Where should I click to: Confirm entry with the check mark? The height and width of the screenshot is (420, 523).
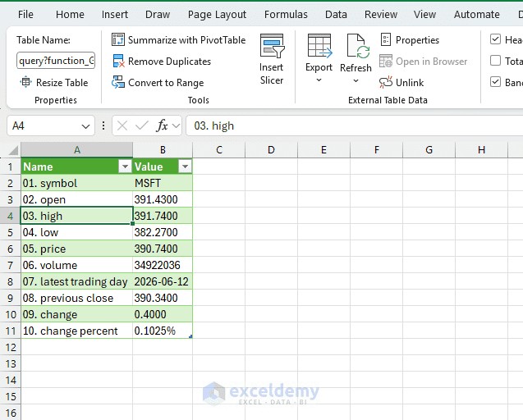142,126
